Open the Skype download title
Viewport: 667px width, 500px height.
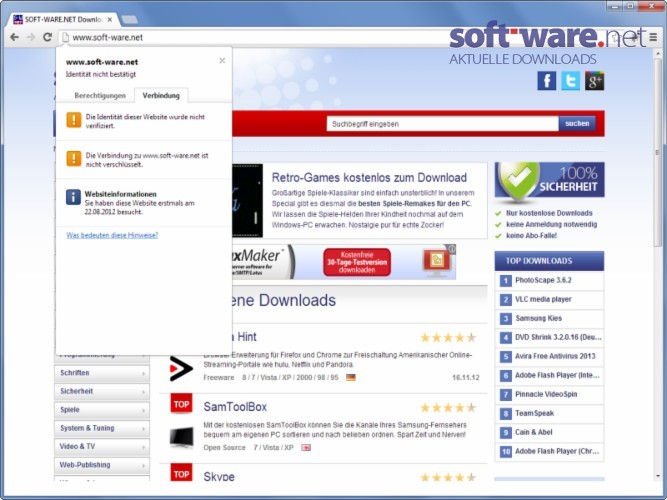(219, 476)
